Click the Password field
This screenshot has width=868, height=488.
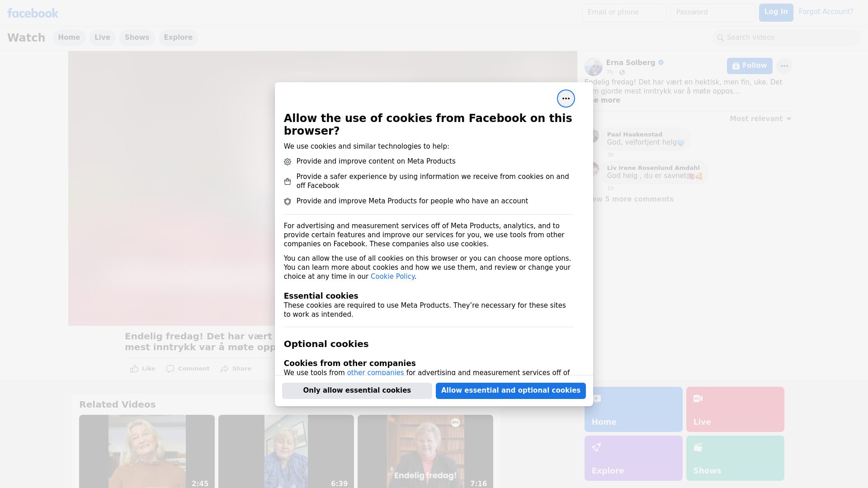[713, 13]
